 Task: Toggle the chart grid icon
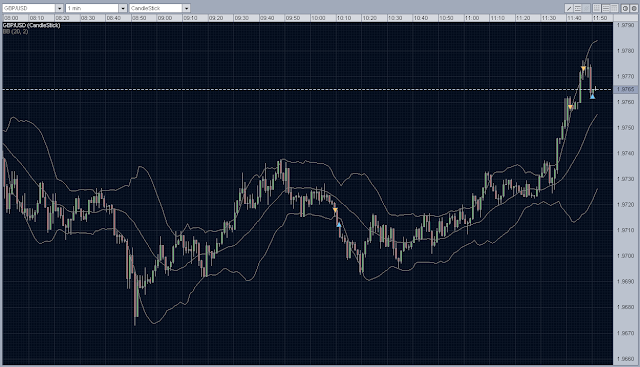point(597,8)
